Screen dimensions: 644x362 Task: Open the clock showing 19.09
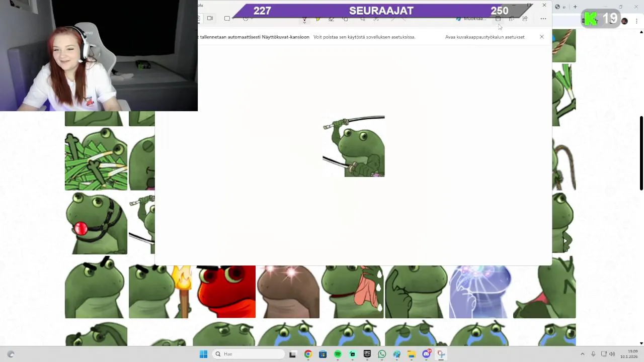[x=630, y=354]
